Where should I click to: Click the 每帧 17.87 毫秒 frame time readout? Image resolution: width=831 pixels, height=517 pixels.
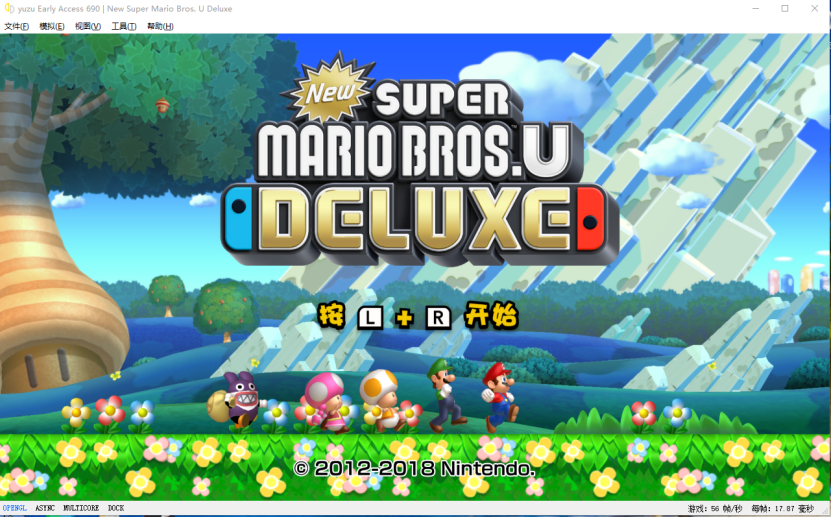pyautogui.click(x=782, y=509)
